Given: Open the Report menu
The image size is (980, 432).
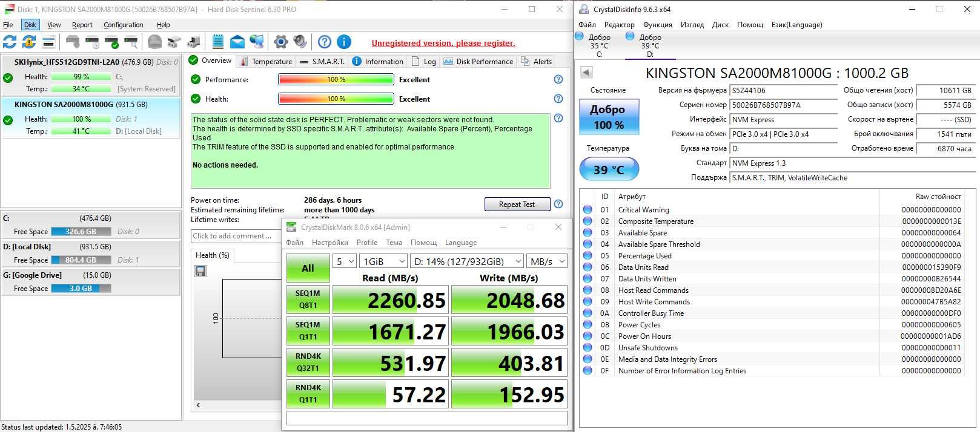Looking at the screenshot, I should pos(82,25).
